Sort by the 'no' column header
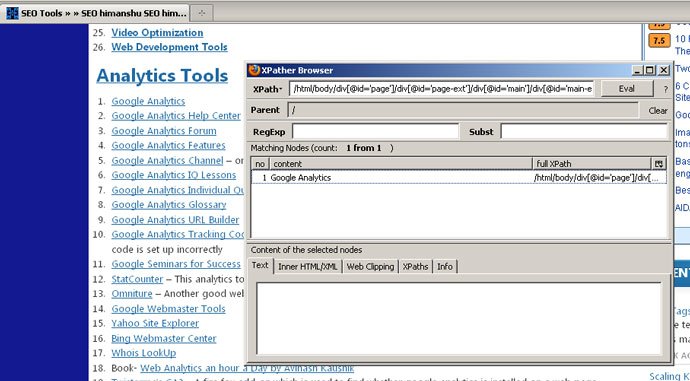Screen dimensions: 690x381 tap(261, 164)
